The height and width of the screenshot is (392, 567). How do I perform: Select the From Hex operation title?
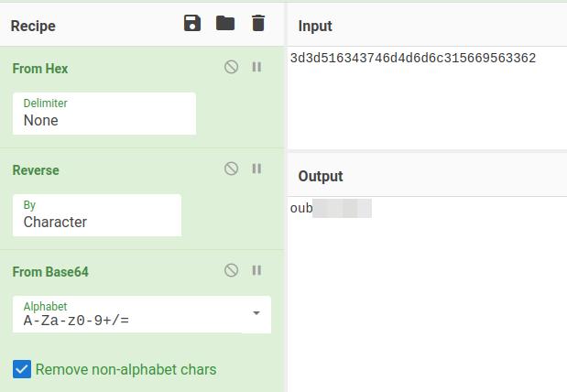[x=40, y=69]
